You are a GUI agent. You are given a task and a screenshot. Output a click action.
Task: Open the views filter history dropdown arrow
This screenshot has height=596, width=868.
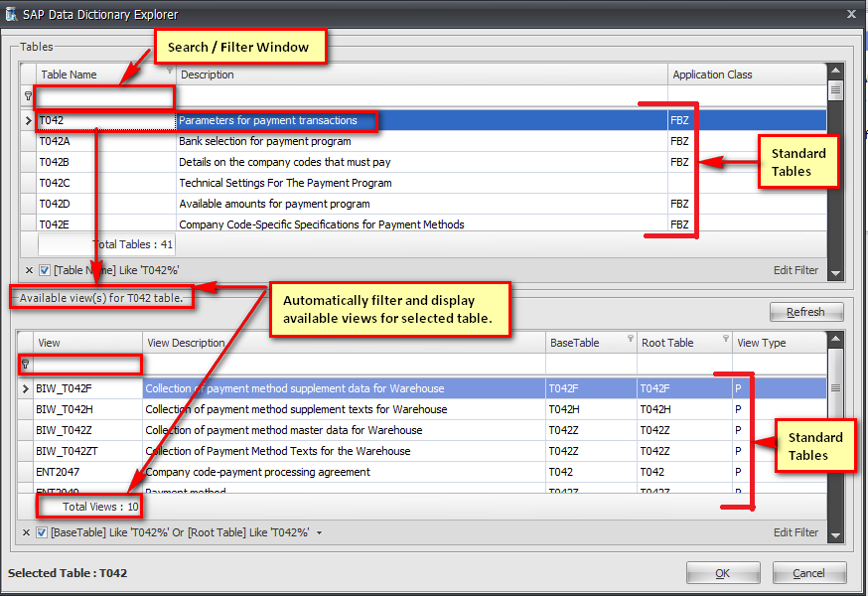tap(319, 533)
